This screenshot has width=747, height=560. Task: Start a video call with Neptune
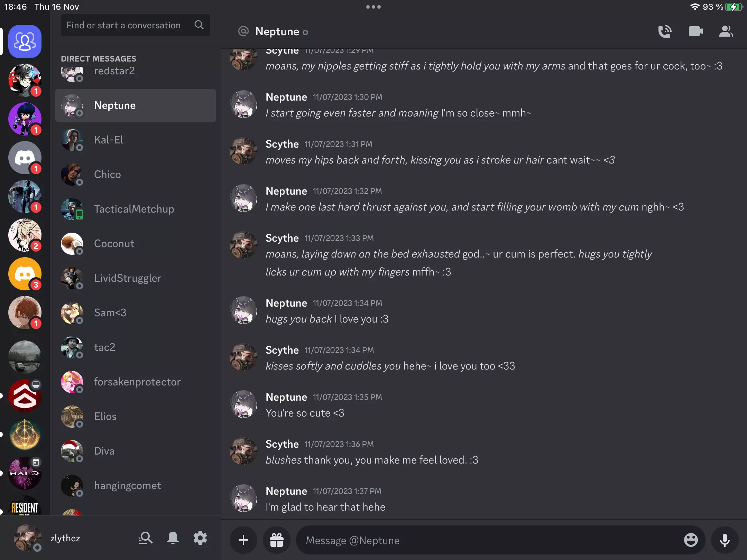pos(695,32)
